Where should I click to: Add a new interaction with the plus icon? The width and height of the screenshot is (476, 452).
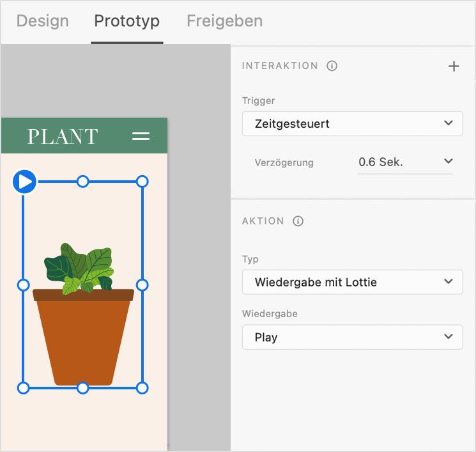click(x=454, y=66)
